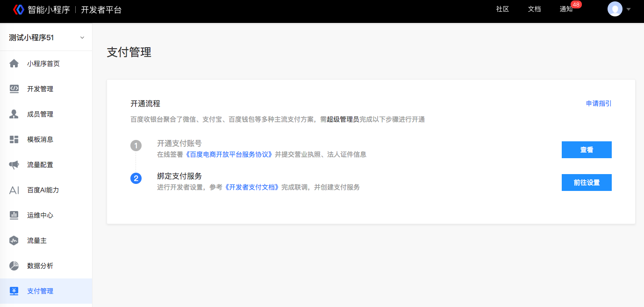Viewport: 644px width, 307px height.
Task: Open 社区 in the top navigation
Action: pos(502,9)
